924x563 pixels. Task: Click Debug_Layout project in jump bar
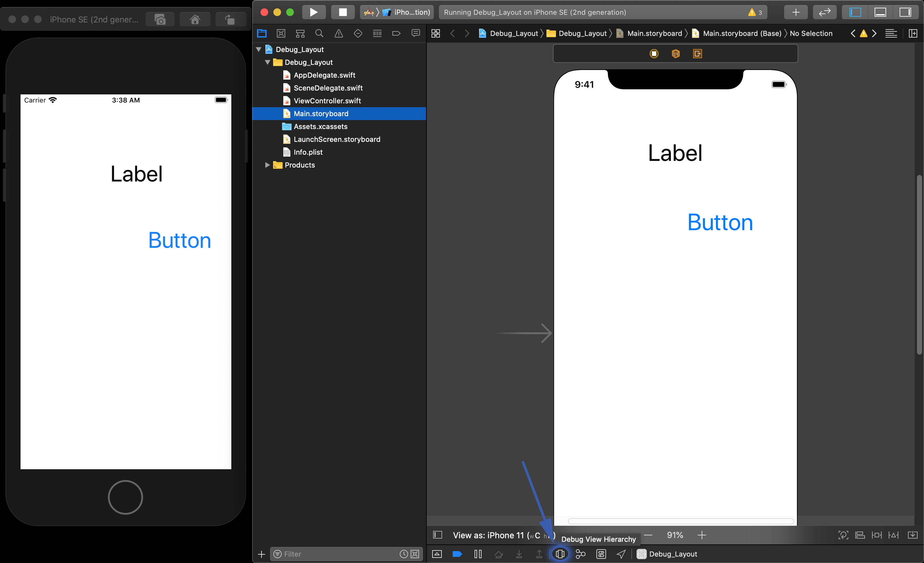509,33
